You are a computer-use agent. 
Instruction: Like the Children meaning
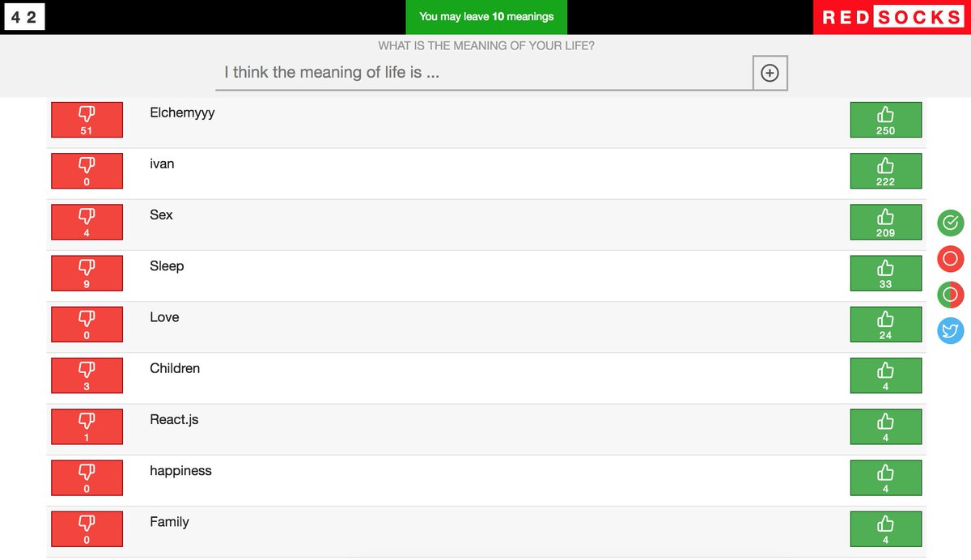pyautogui.click(x=885, y=375)
